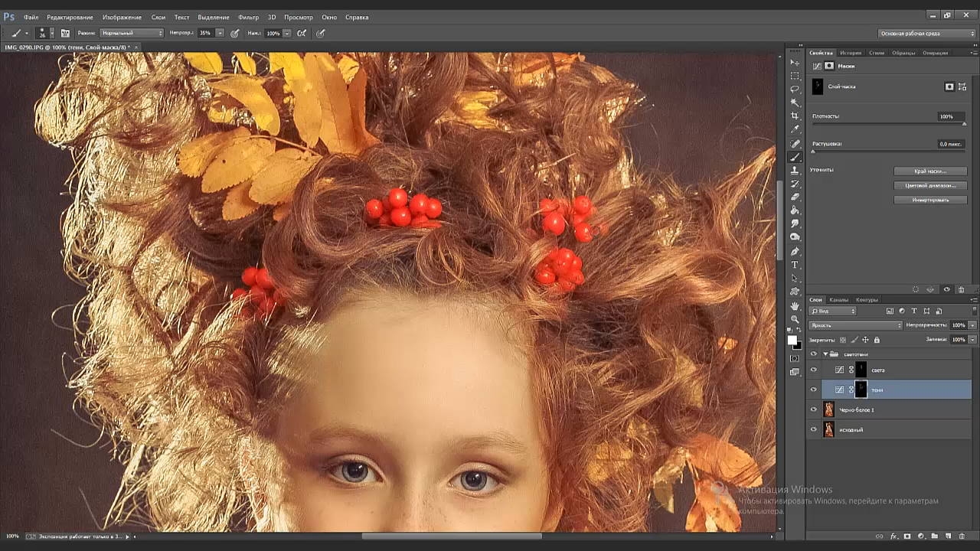Image resolution: width=980 pixels, height=551 pixels.
Task: Switch to the 'История' tab
Action: [851, 53]
